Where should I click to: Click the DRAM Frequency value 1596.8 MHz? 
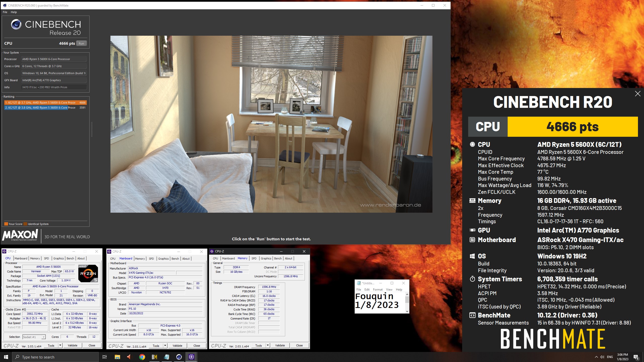pyautogui.click(x=269, y=287)
